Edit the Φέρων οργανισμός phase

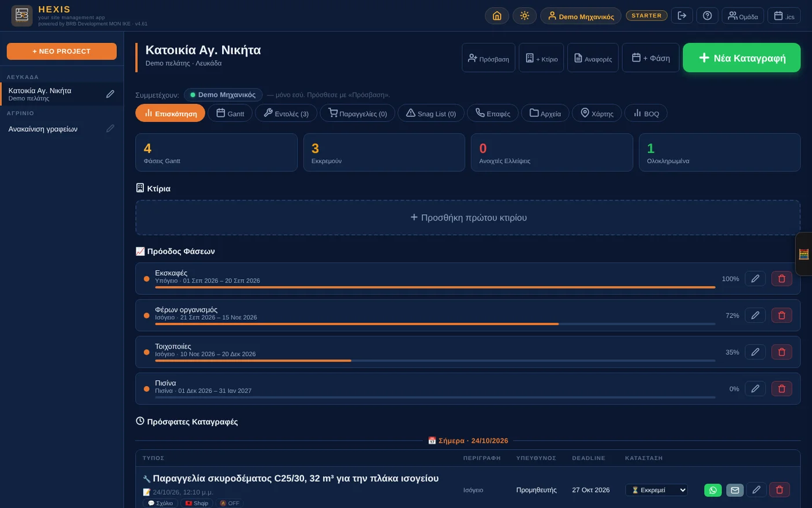pos(755,315)
